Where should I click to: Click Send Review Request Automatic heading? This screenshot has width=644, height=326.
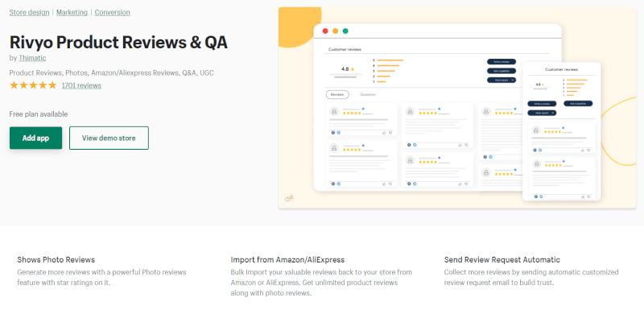click(502, 259)
